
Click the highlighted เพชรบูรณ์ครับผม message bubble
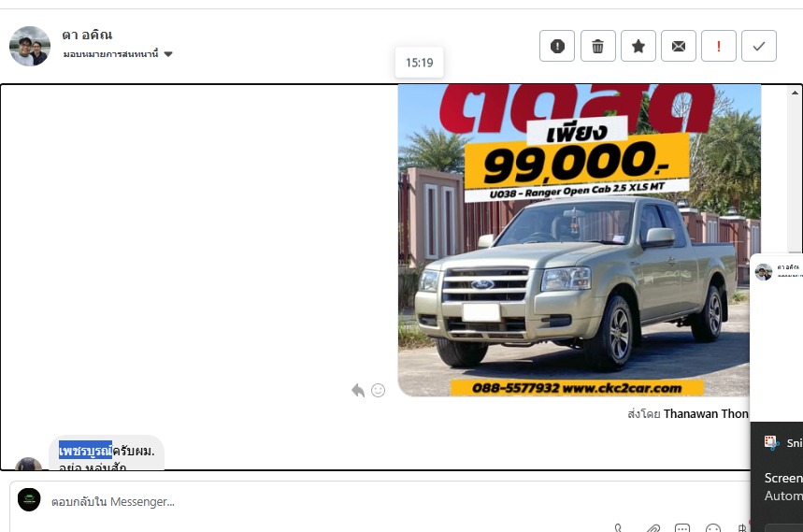point(107,453)
